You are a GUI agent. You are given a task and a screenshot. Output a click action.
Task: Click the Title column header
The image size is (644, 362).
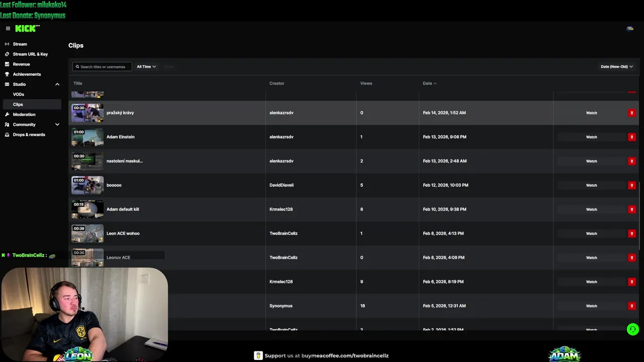[77, 83]
